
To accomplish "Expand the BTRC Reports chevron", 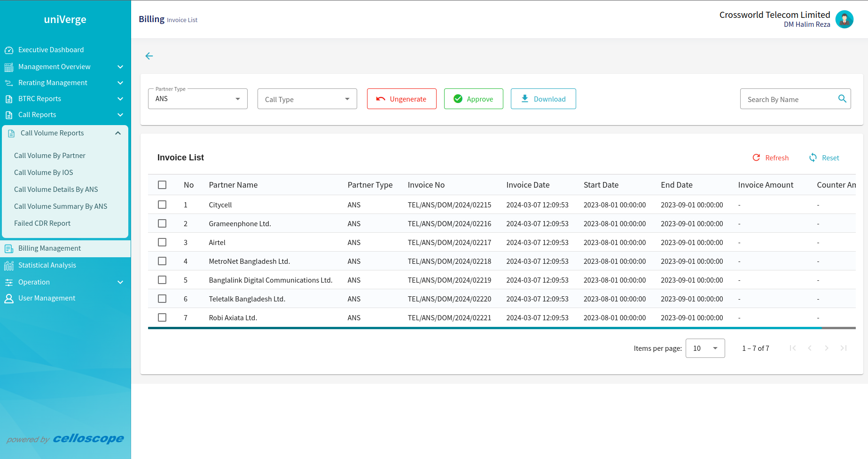I will 120,99.
